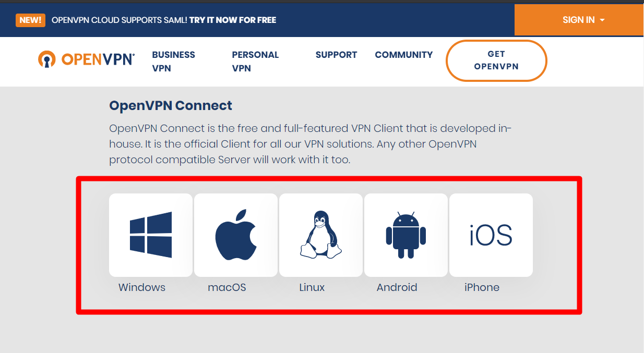The height and width of the screenshot is (353, 644).
Task: Follow the "Try it now for free" link
Action: [233, 20]
